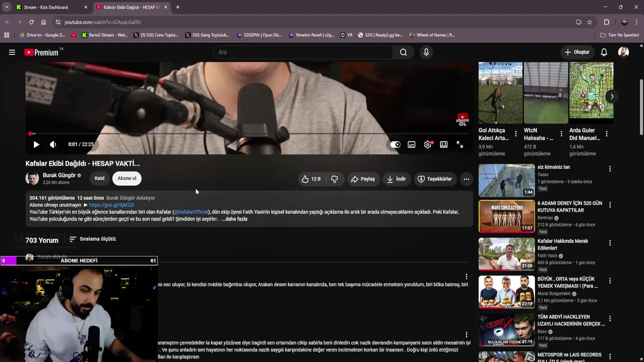
Task: Open more actions beside Teşekkürler
Action: pos(466,179)
